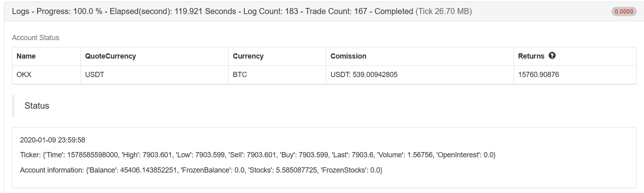
Task: Click the Ticker data line
Action: 258,155
